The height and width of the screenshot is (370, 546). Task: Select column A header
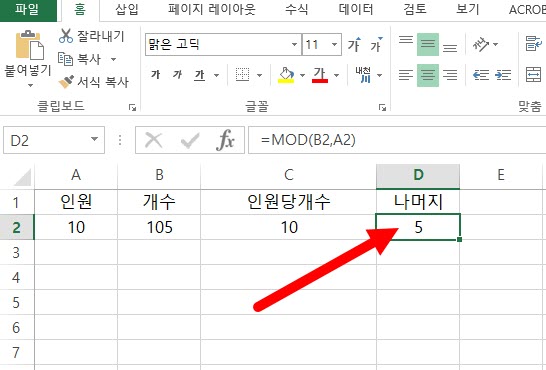[76, 175]
